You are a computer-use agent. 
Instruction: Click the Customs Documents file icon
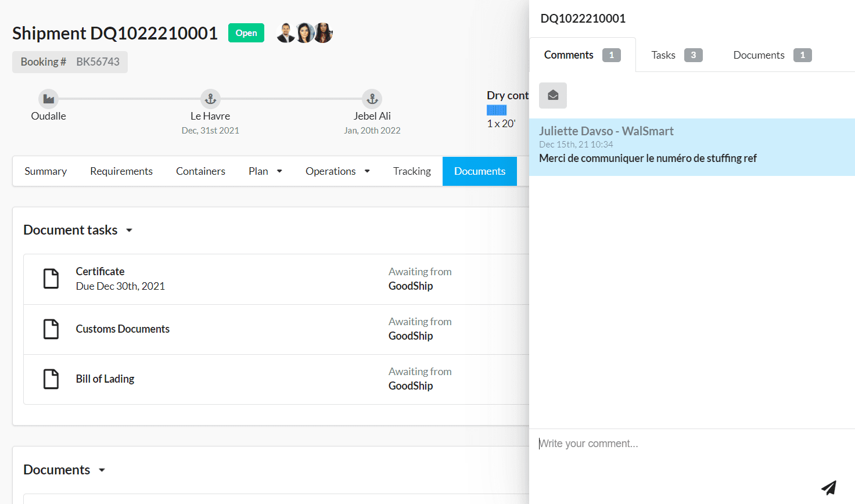[x=51, y=329]
